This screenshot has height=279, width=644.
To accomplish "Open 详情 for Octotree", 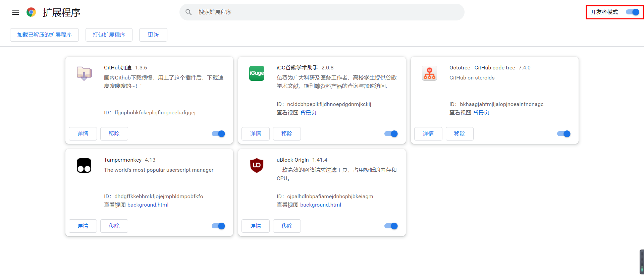I will (x=428, y=134).
